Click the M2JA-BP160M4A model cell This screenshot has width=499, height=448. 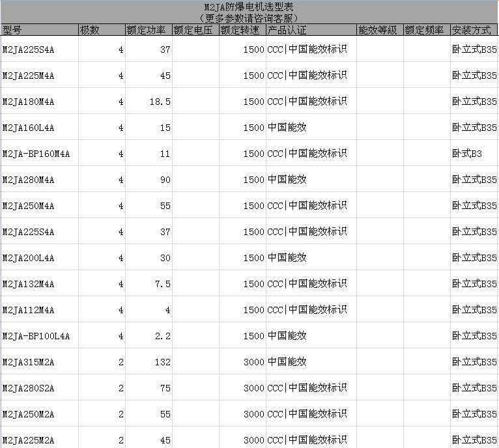39,154
